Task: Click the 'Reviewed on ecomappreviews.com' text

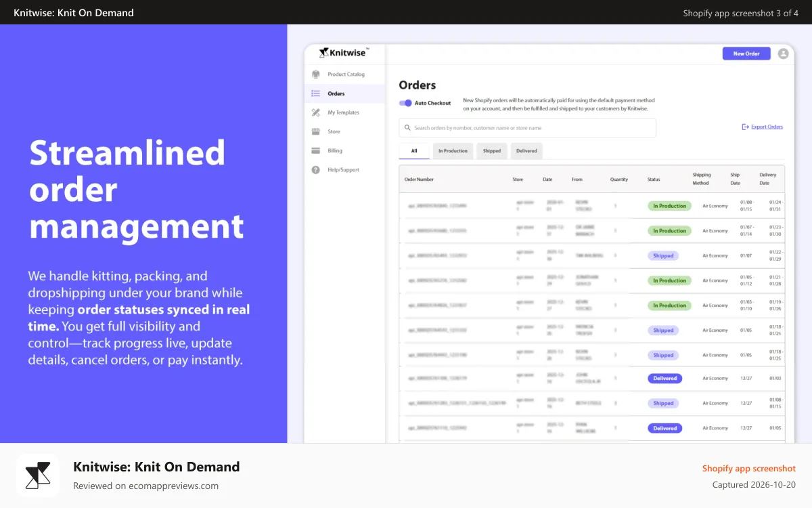Action: 145,486
